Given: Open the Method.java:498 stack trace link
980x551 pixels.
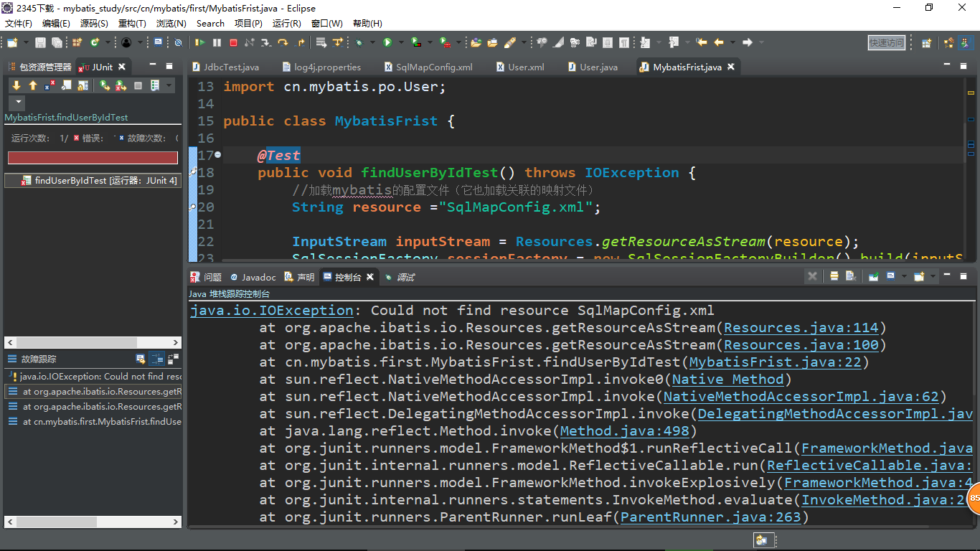Looking at the screenshot, I should 624,431.
